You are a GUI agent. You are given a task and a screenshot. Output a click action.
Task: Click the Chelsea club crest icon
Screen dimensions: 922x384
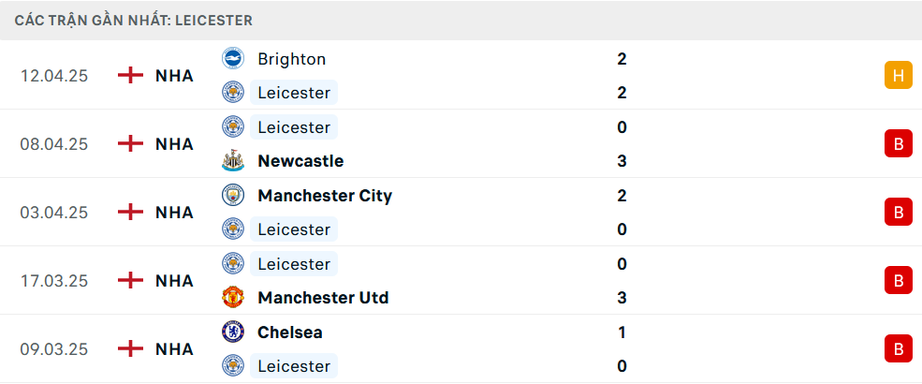(233, 332)
